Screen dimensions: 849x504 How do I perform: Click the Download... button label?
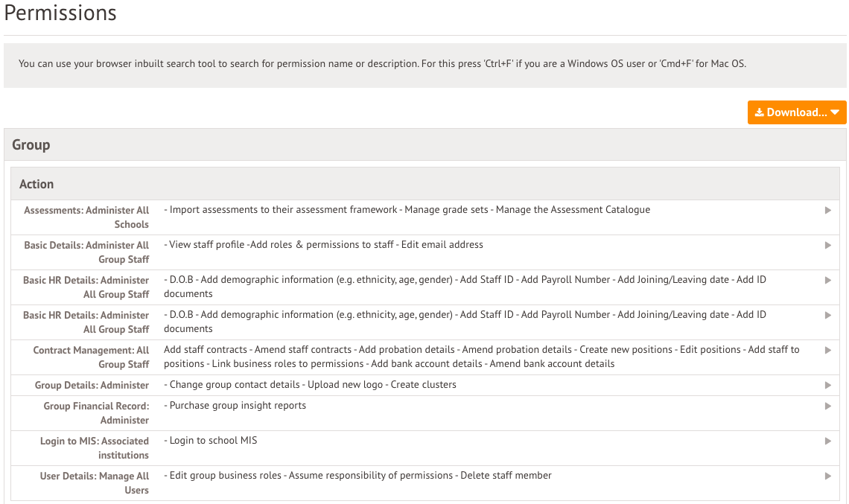pyautogui.click(x=796, y=112)
